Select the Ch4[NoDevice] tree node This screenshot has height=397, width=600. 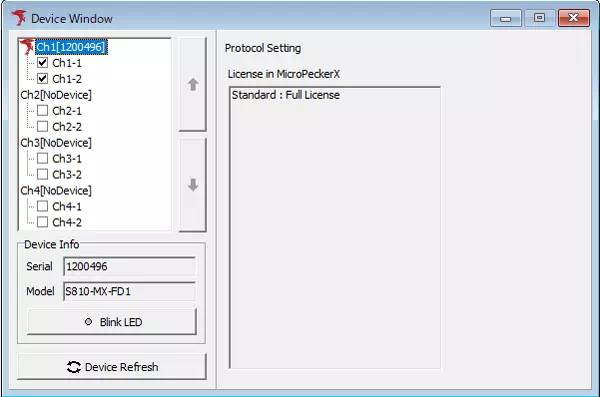coord(56,191)
